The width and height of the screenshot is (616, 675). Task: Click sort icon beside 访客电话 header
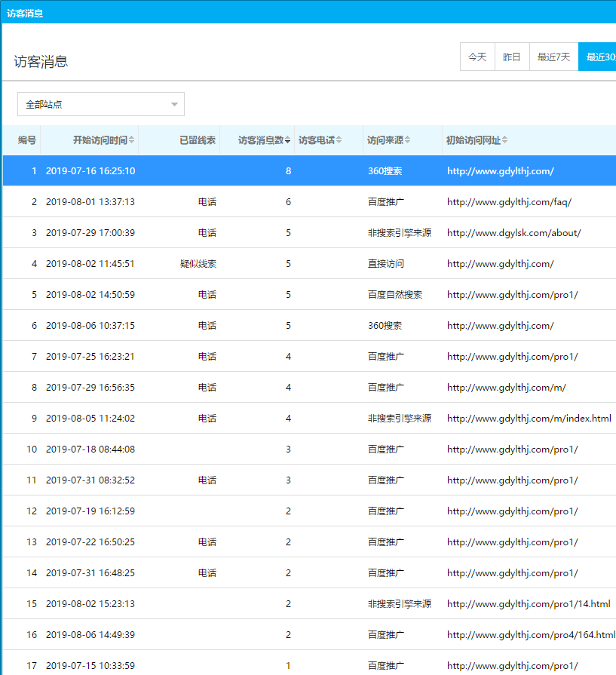[339, 140]
